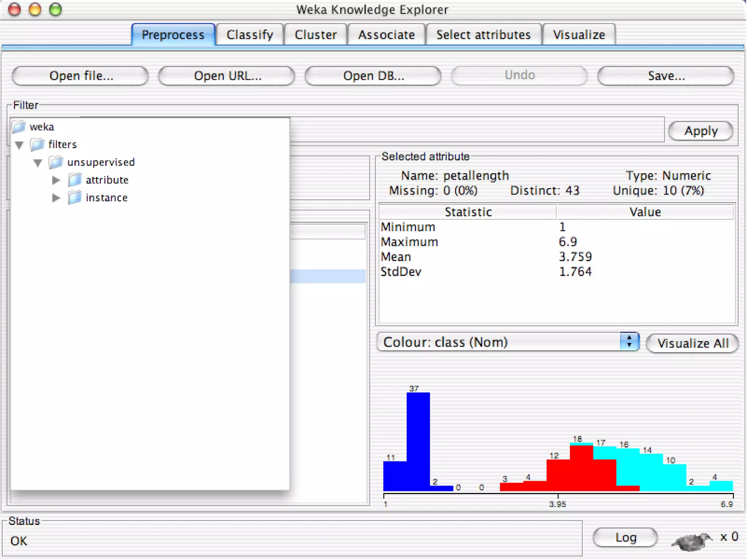Click the instance folder icon
The height and width of the screenshot is (560, 747).
point(75,198)
